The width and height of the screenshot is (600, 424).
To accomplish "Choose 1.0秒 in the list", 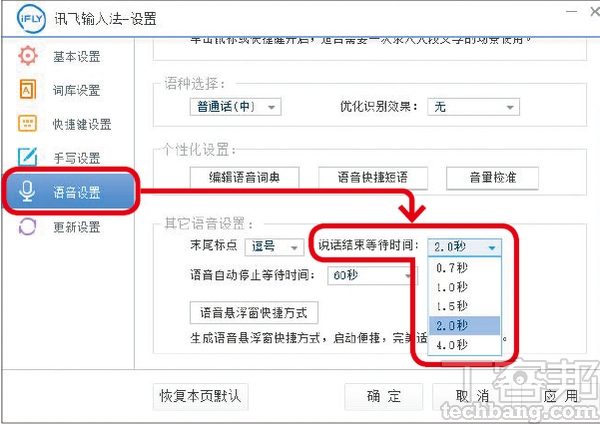I will click(x=465, y=287).
